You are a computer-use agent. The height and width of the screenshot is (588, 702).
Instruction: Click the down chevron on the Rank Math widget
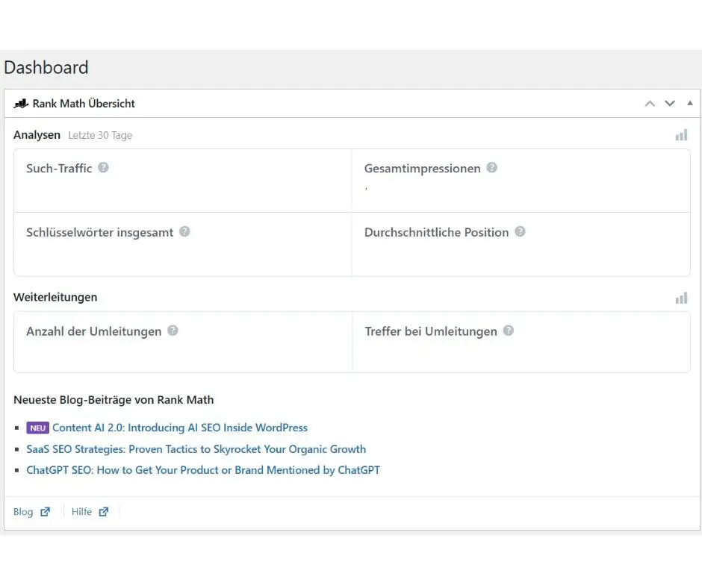pyautogui.click(x=670, y=104)
